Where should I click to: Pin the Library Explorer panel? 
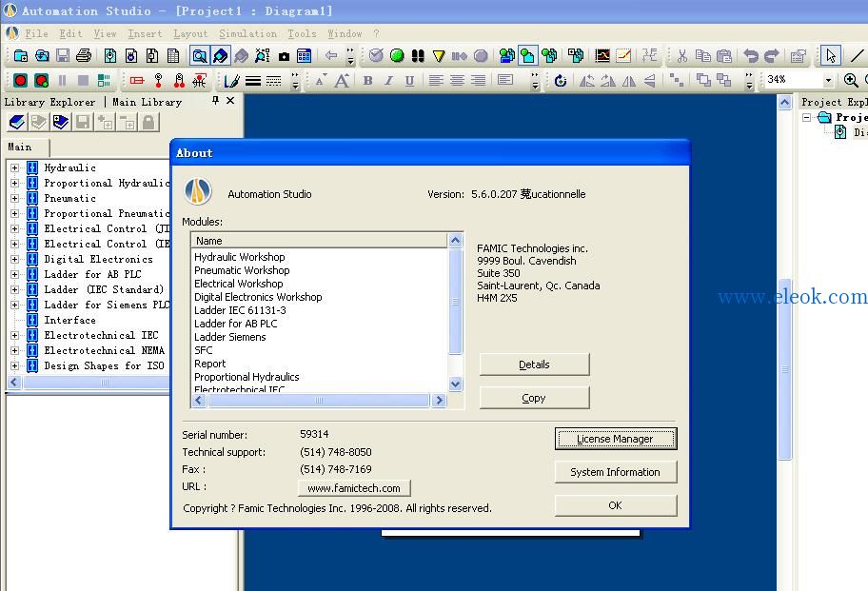pyautogui.click(x=215, y=100)
